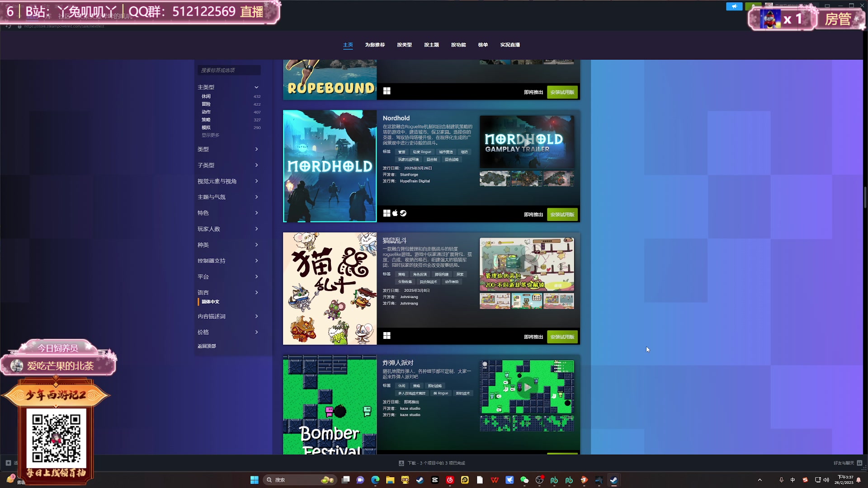Click the Windows icon on the Nordhold card

click(387, 213)
